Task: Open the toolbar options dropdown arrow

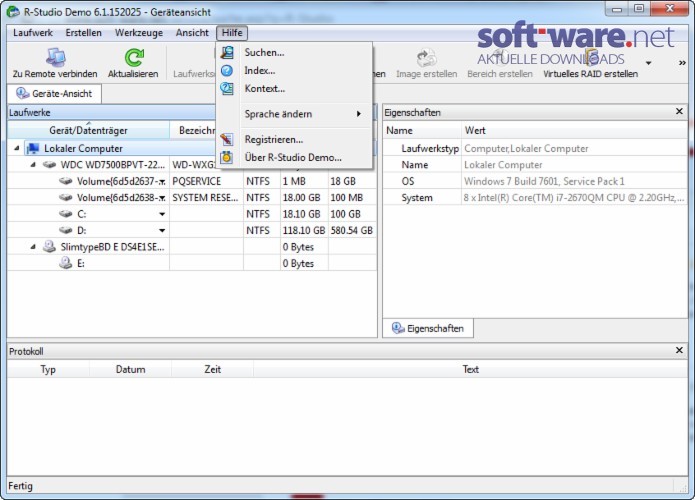Action: [648, 63]
